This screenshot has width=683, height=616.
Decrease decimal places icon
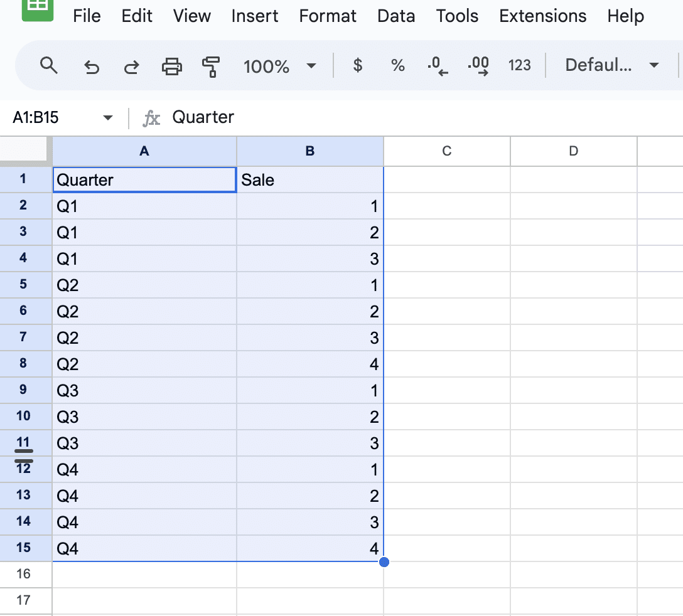pos(437,66)
